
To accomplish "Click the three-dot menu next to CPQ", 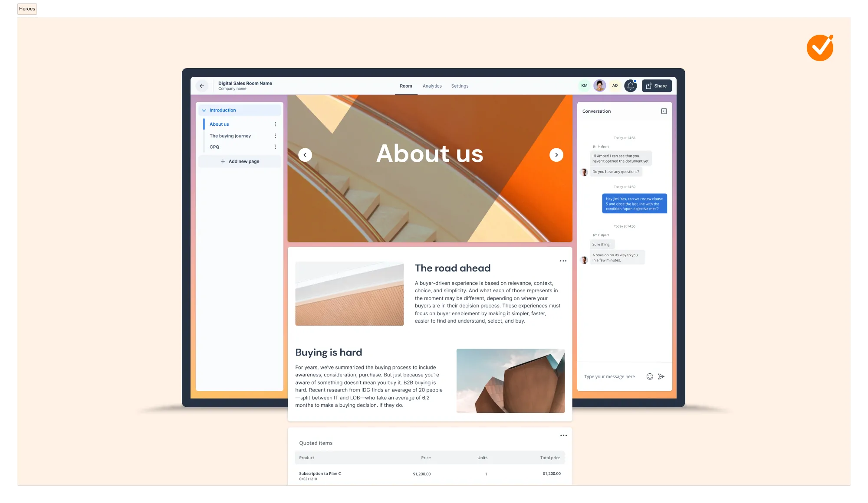I will point(275,147).
